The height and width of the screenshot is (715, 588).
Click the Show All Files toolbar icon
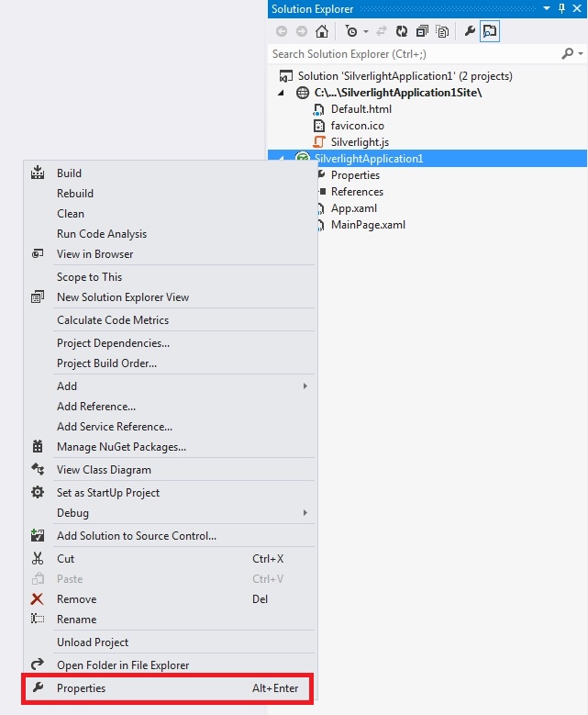pos(443,31)
